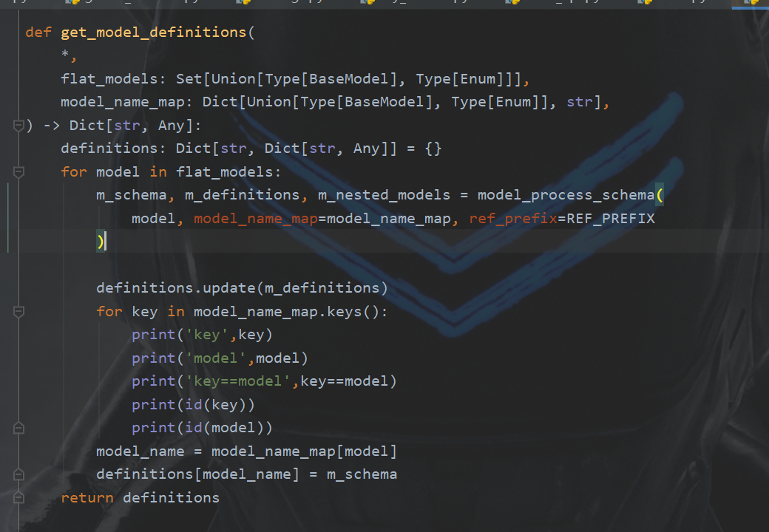The width and height of the screenshot is (769, 532).
Task: Click the gutter fold marker beside the model_name assignment
Action: click(18, 427)
